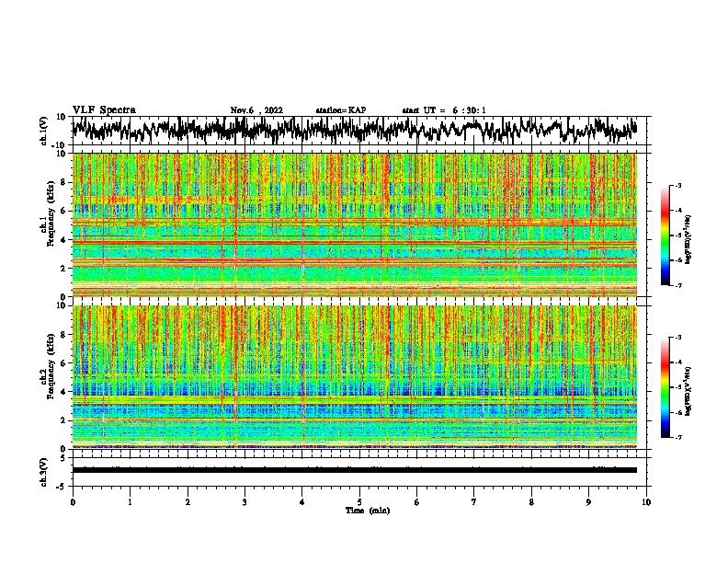Click the ch.2 spectrogram color scale bar
This screenshot has height=563, width=728.
[665, 387]
